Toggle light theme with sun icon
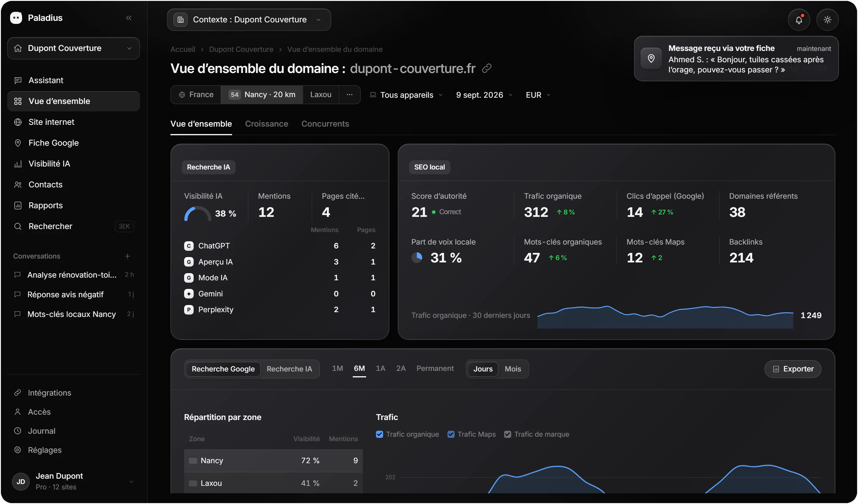858x504 pixels. pyautogui.click(x=827, y=20)
